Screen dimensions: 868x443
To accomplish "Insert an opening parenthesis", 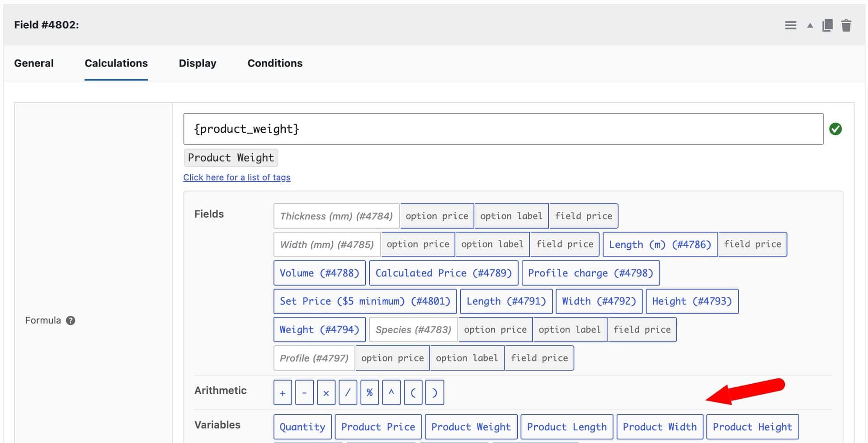I will pyautogui.click(x=413, y=392).
